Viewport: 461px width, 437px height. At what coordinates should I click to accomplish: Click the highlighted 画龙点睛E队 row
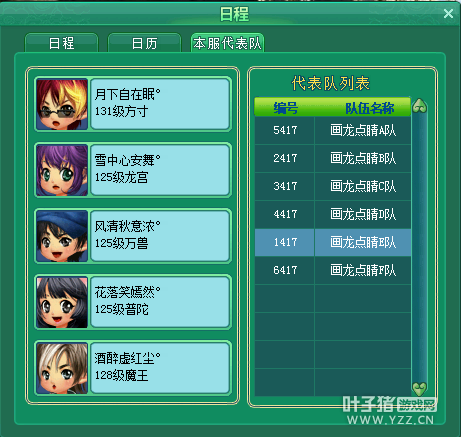(x=333, y=242)
